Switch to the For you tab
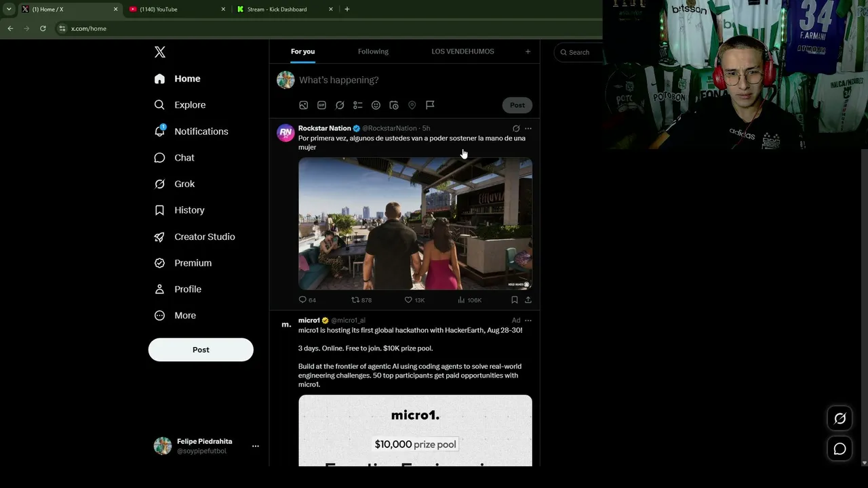 [303, 52]
